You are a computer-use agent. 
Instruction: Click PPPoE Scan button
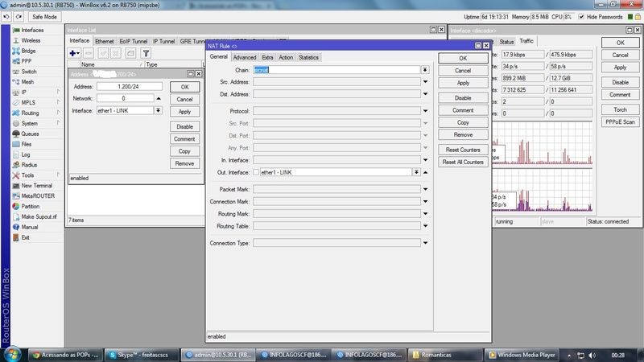pyautogui.click(x=620, y=122)
